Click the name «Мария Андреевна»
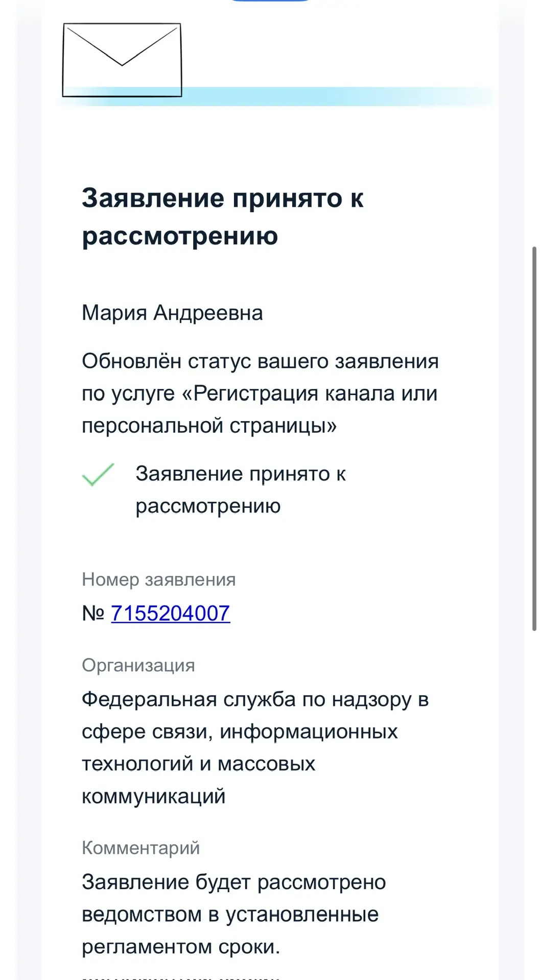This screenshot has height=980, width=540. (x=172, y=313)
